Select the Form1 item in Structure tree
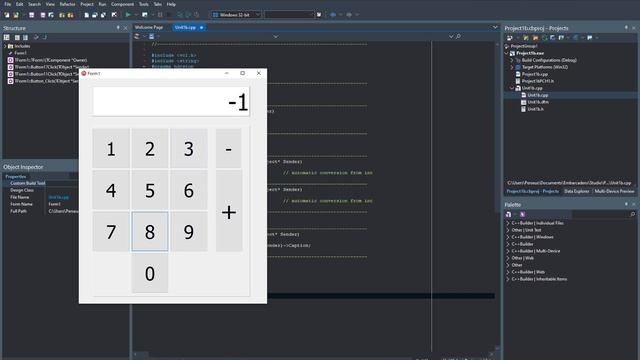The width and height of the screenshot is (640, 360). coord(20,53)
